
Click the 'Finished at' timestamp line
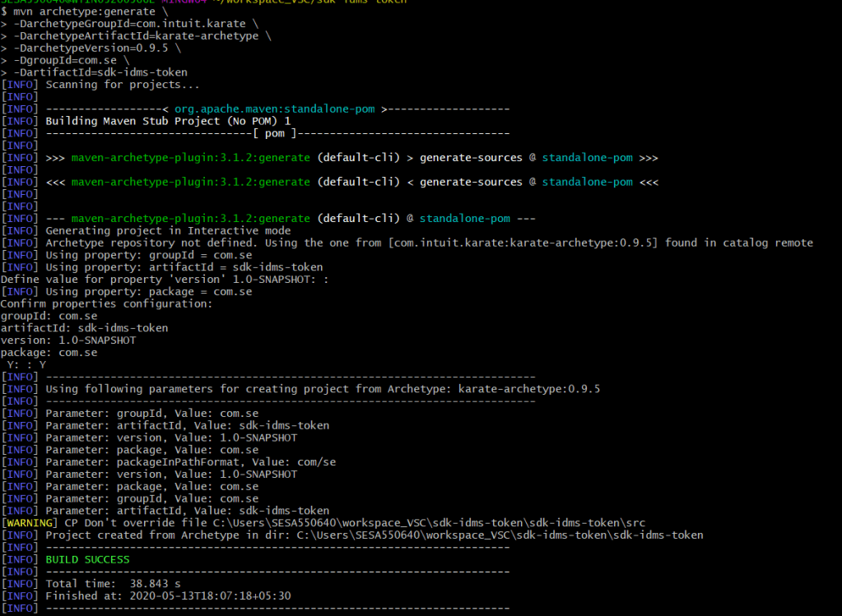tap(168, 595)
